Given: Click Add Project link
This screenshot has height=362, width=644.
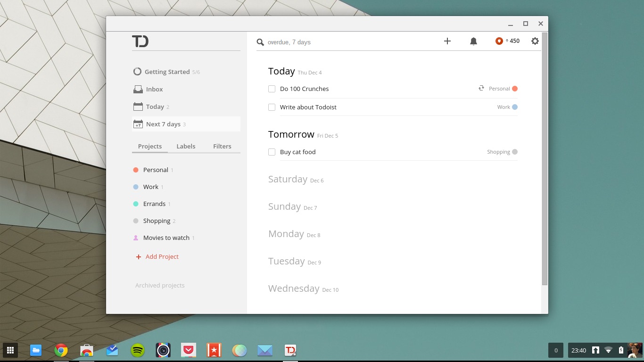Looking at the screenshot, I should (x=162, y=256).
